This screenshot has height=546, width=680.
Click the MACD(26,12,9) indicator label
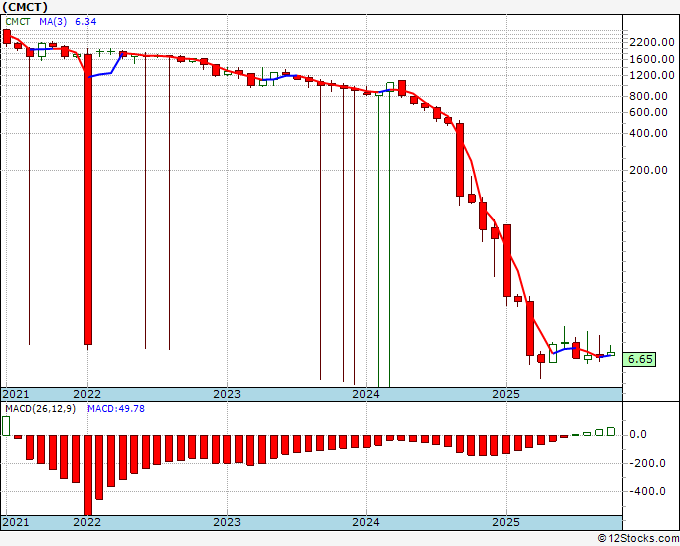(x=40, y=409)
